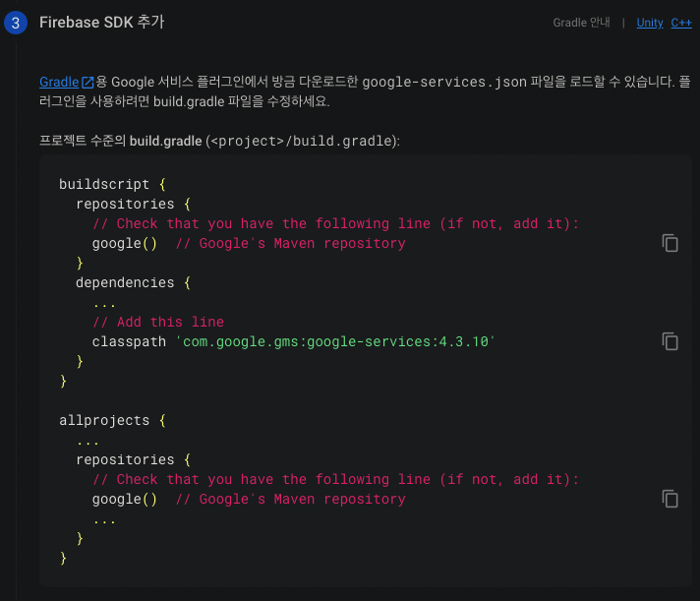The height and width of the screenshot is (601, 700).
Task: Click the 'buildscript {' code line
Action: (112, 184)
